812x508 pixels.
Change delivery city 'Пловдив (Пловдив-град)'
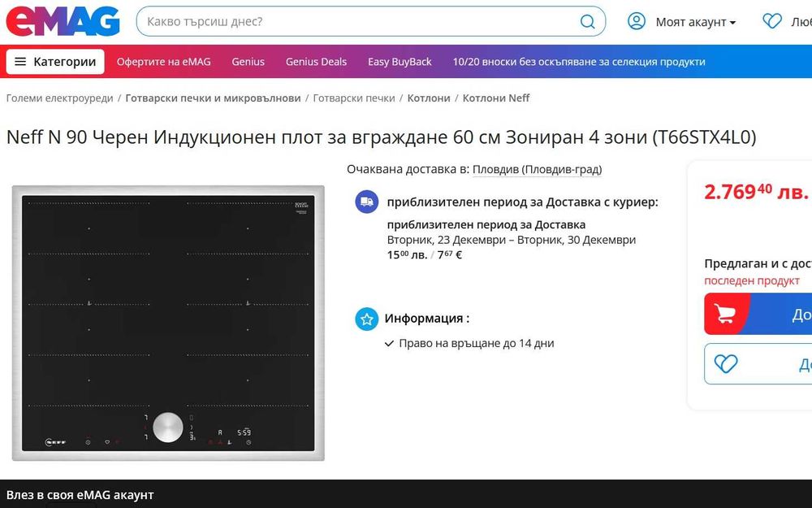tap(537, 170)
